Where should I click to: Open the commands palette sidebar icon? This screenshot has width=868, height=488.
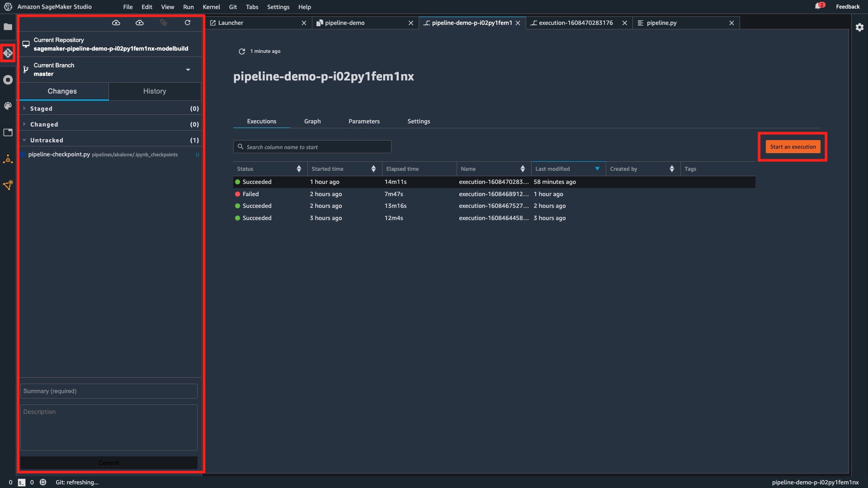[8, 106]
